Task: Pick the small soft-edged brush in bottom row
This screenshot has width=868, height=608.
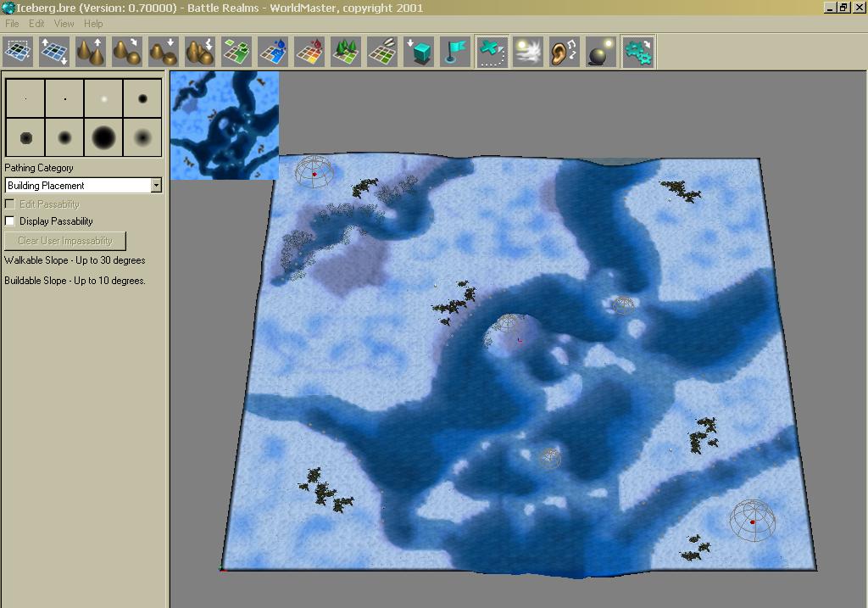Action: pyautogui.click(x=64, y=137)
